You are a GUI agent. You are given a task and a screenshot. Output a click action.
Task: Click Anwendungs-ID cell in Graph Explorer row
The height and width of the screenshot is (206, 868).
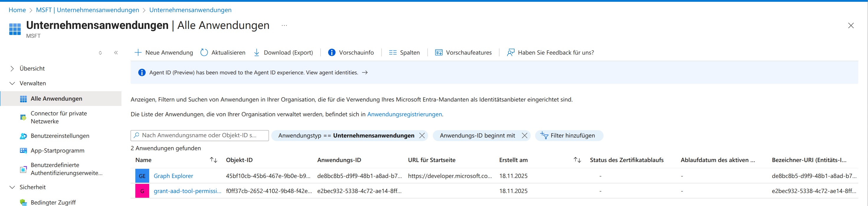coord(359,176)
